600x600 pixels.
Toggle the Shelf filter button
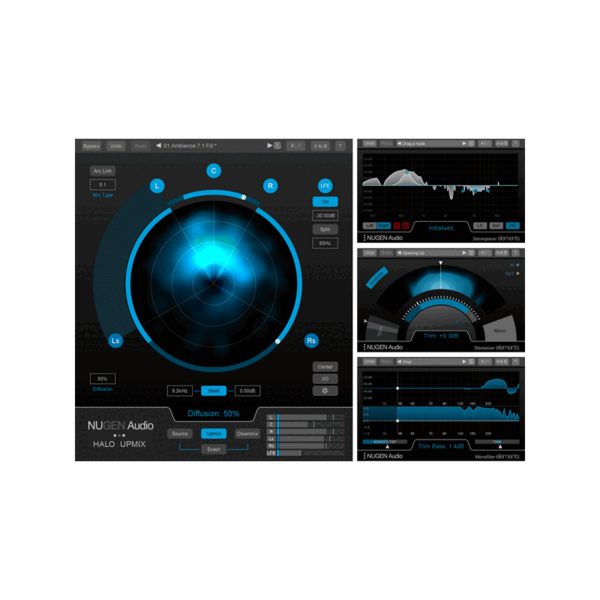point(214,391)
